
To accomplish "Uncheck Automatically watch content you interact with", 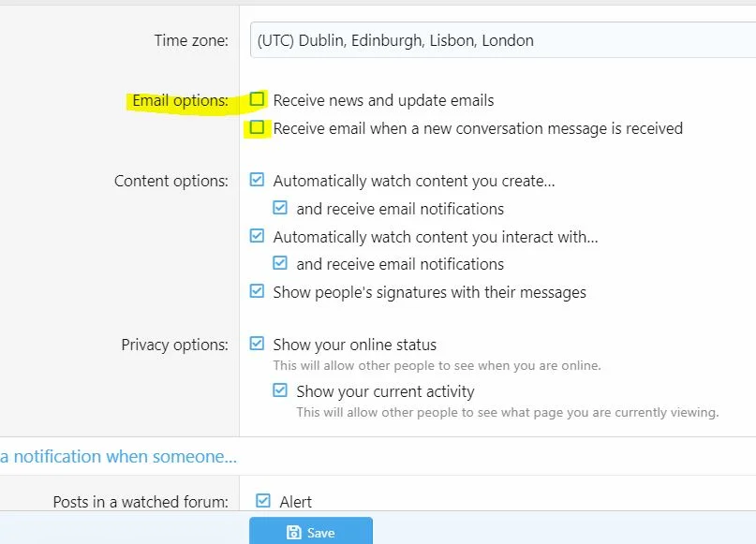I will tap(258, 236).
